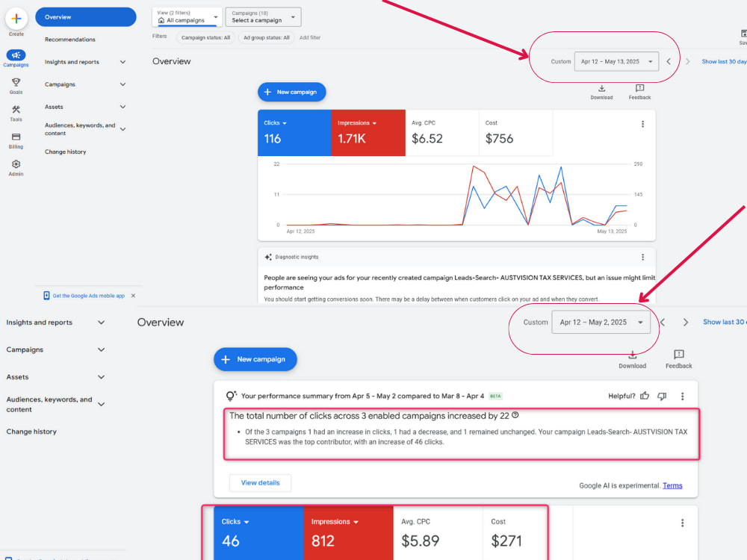Open the Select a campaign dropdown
Viewport: 747px width, 560px height.
point(264,17)
